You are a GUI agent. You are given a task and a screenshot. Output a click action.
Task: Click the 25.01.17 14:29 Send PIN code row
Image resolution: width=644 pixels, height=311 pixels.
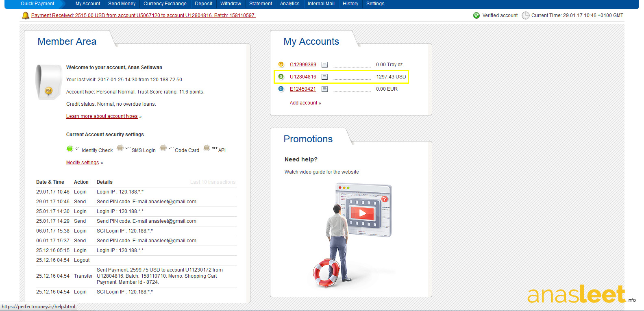coord(136,221)
